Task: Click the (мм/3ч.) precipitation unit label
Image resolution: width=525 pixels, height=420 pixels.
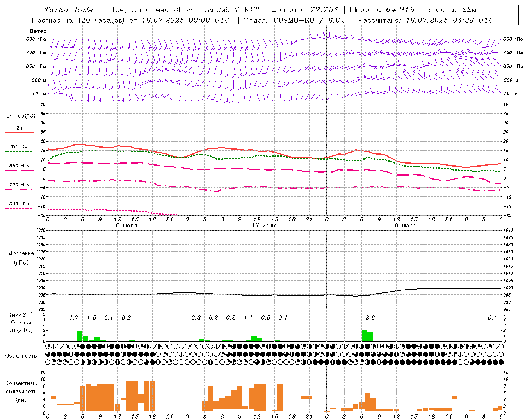Action: coord(21,315)
